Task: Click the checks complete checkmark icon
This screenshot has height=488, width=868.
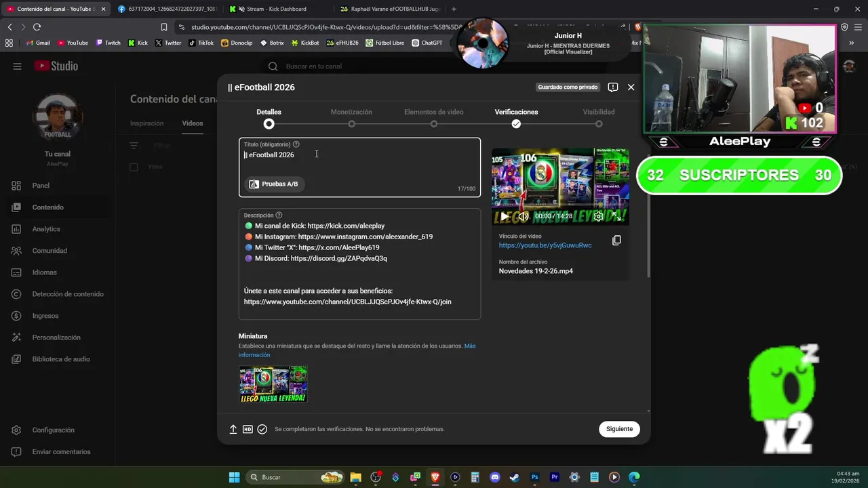Action: (262, 429)
